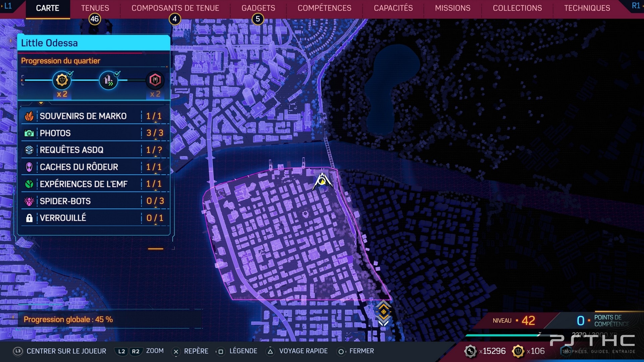Select EXPÉRIENCES DE L'EMF row

tap(95, 184)
